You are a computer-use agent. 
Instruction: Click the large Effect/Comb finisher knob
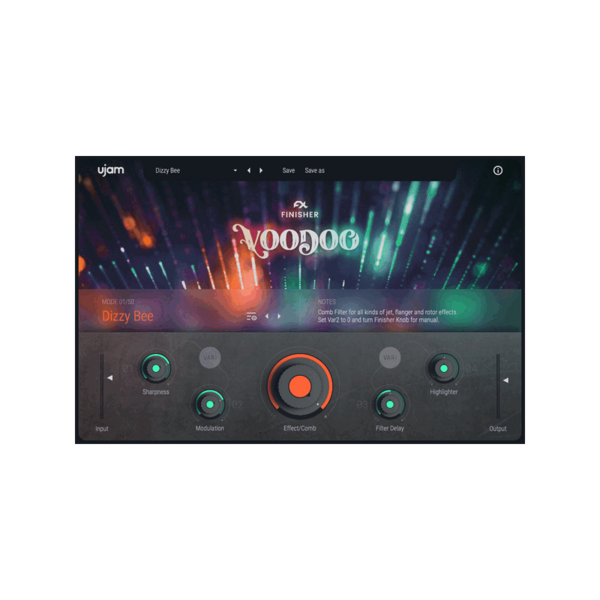click(x=300, y=386)
